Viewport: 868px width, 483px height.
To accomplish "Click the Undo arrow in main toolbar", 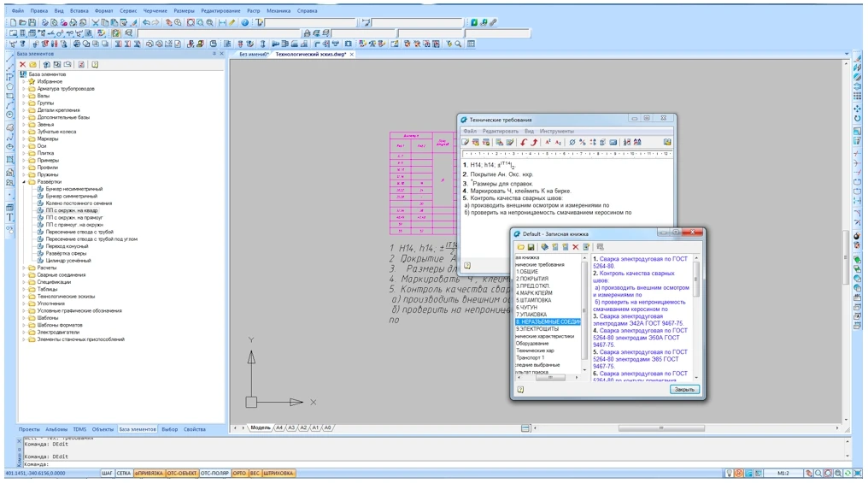I will [146, 21].
